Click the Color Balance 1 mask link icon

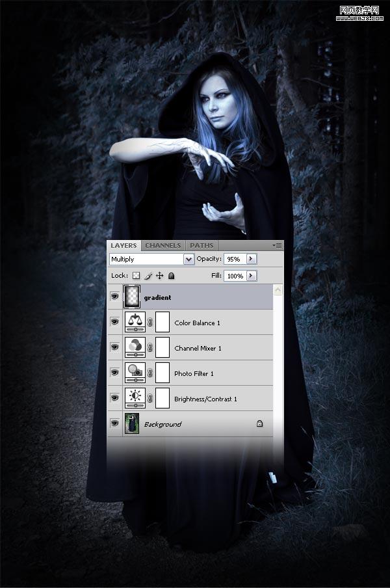click(150, 322)
